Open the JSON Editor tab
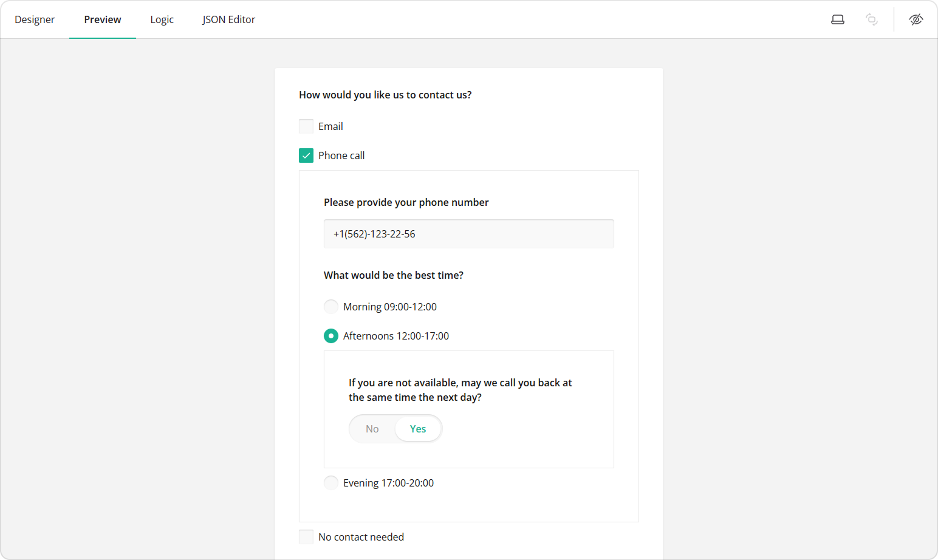This screenshot has width=938, height=560. [x=228, y=19]
